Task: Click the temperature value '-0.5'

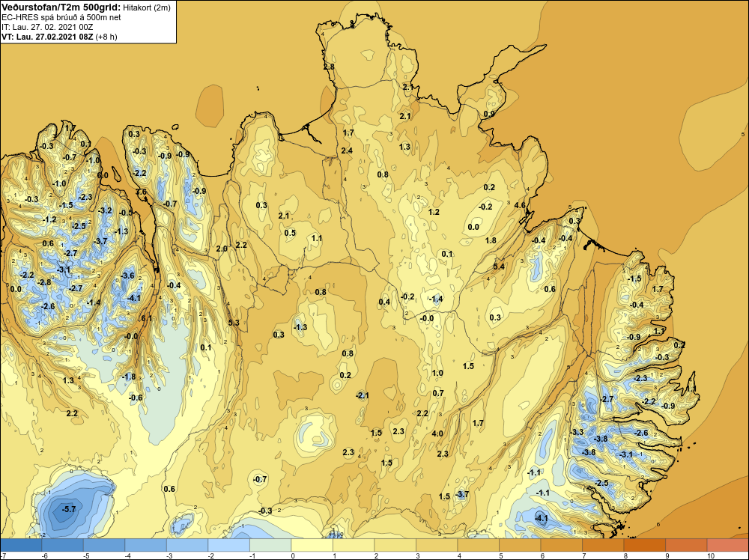Action: tap(126, 213)
